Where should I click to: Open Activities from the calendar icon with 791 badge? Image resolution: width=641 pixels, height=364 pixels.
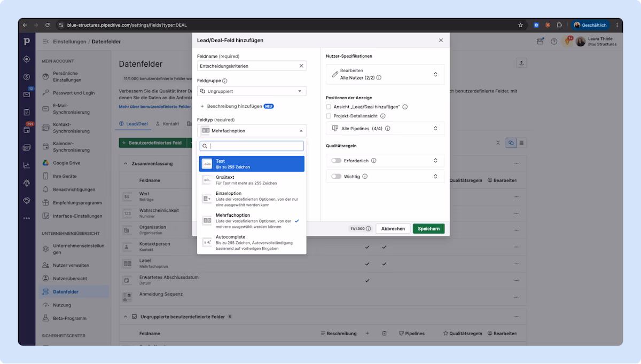(27, 130)
